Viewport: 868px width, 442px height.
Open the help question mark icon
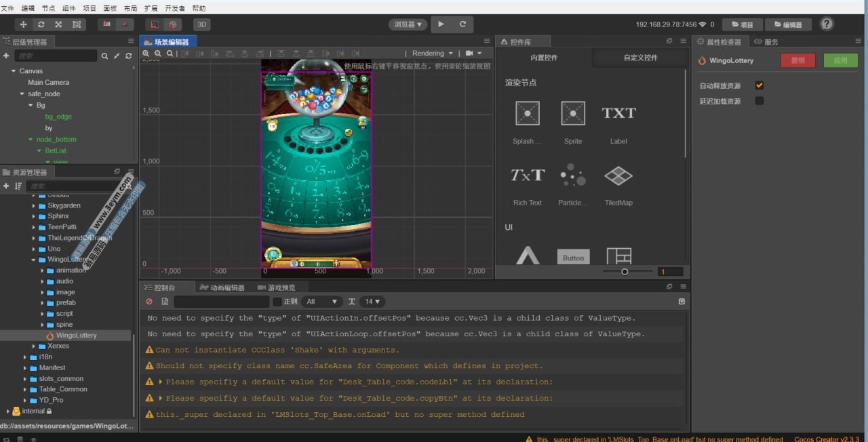pos(827,24)
